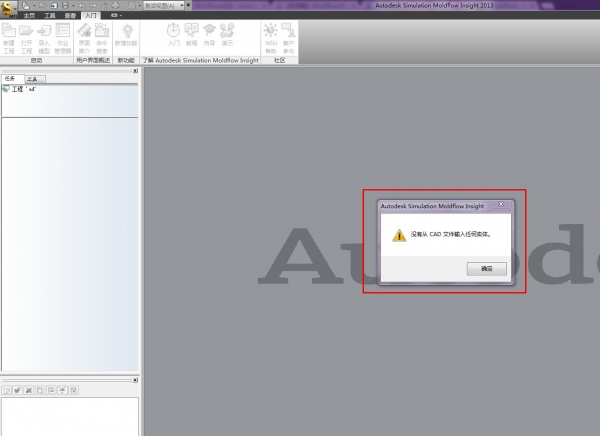Expand the arrow beside the Save icon
The height and width of the screenshot is (436, 600).
73,6
